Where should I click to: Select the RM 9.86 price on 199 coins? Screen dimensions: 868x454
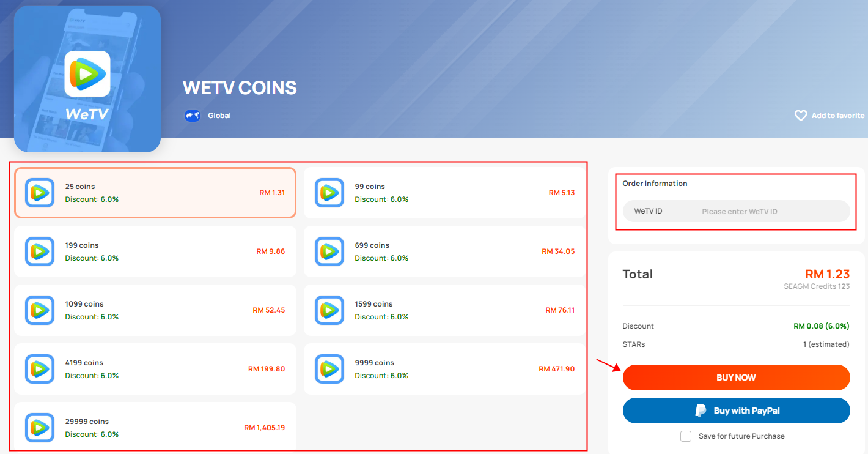(271, 251)
